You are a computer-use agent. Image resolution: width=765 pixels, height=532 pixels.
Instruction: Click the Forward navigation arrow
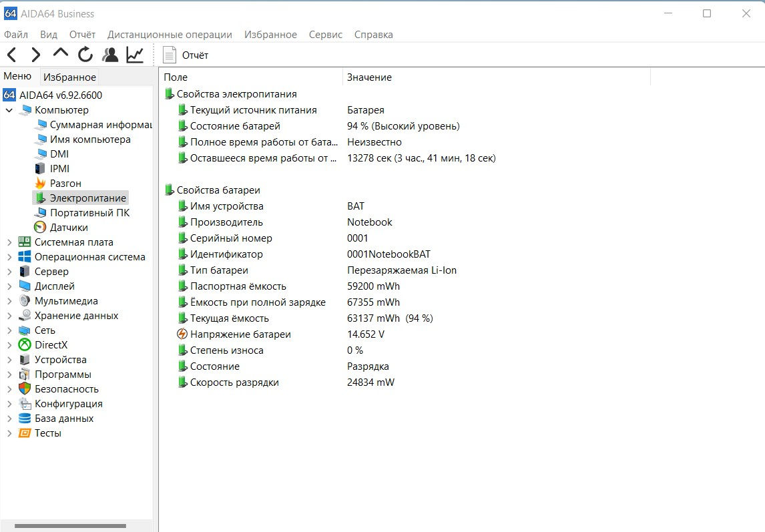pos(36,55)
